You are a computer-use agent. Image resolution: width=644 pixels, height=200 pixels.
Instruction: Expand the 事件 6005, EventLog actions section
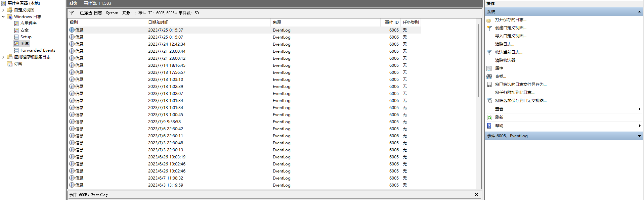[x=639, y=136]
